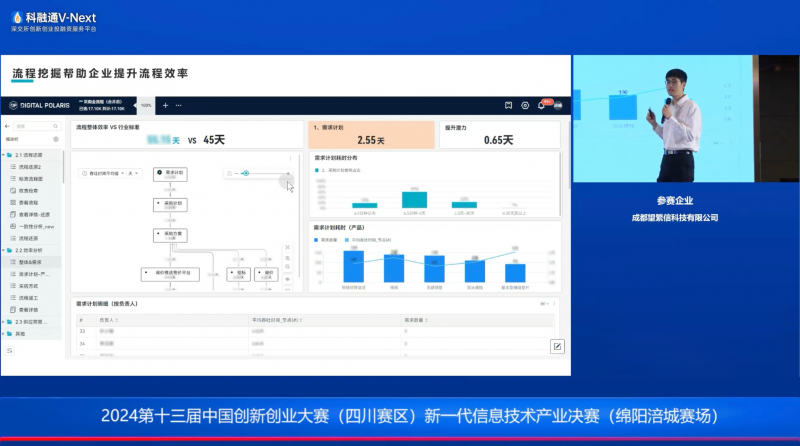Click the plus icon on the graph slider

click(288, 174)
